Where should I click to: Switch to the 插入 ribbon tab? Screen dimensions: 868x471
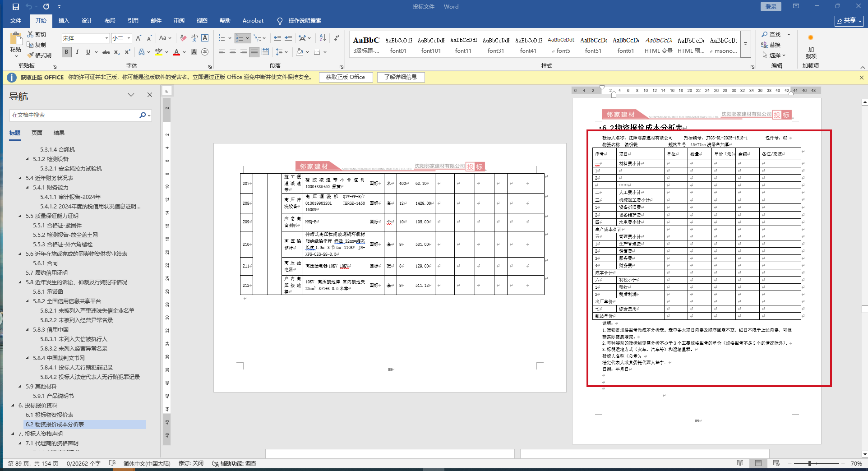click(x=64, y=21)
